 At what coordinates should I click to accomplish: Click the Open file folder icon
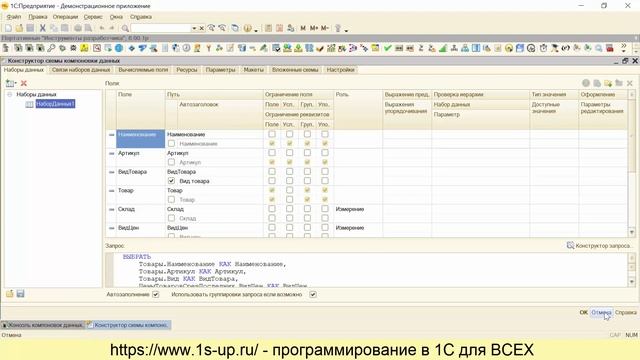coord(19,28)
